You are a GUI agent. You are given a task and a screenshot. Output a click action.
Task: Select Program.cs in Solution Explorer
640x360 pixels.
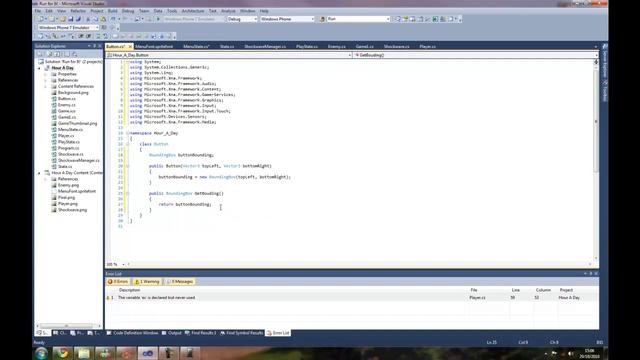[68, 148]
